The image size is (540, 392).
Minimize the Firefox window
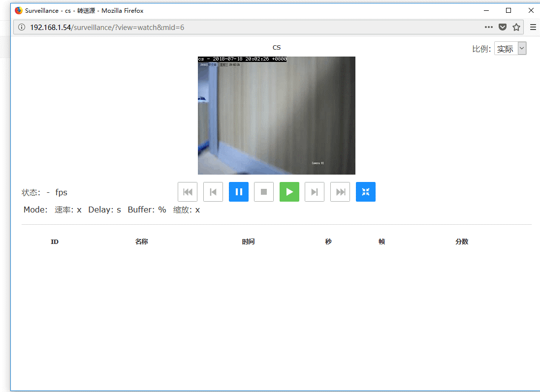(x=486, y=10)
